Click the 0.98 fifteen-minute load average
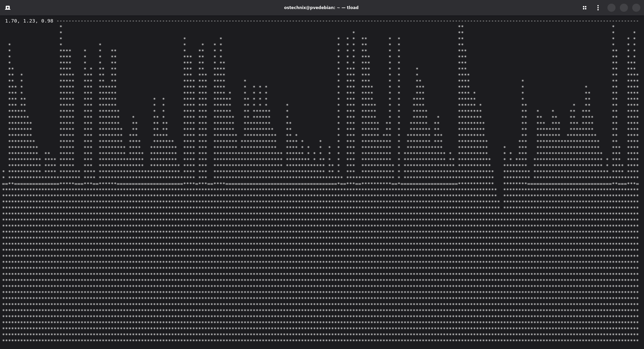The width and height of the screenshot is (644, 349). point(47,21)
